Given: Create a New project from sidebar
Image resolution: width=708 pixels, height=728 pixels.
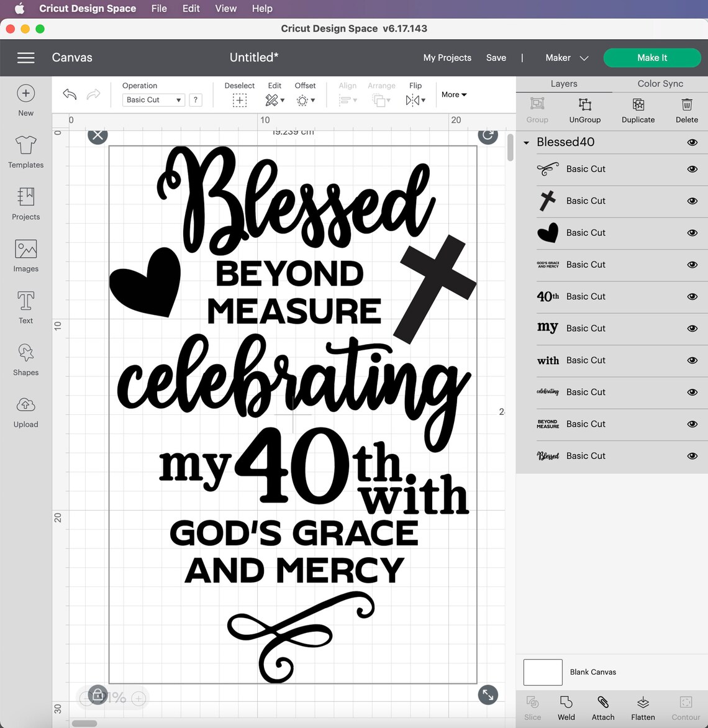Looking at the screenshot, I should (x=25, y=100).
